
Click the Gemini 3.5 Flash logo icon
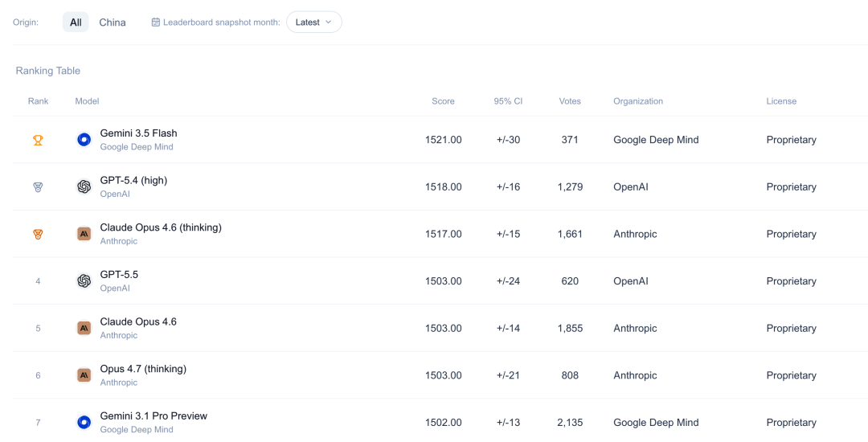[x=84, y=140]
